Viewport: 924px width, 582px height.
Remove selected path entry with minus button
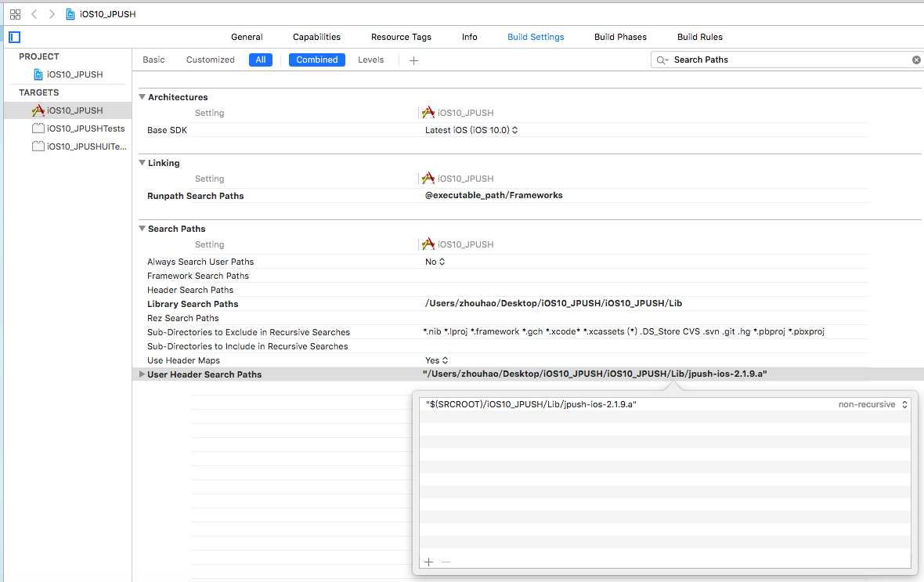[x=446, y=562]
